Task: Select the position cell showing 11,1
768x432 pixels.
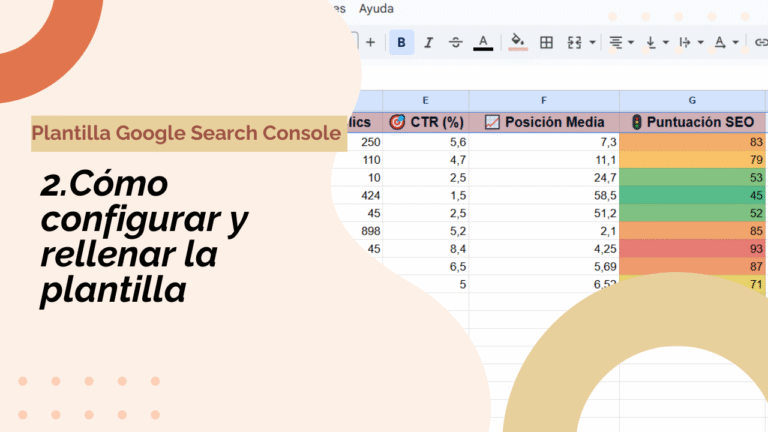Action: [x=544, y=160]
